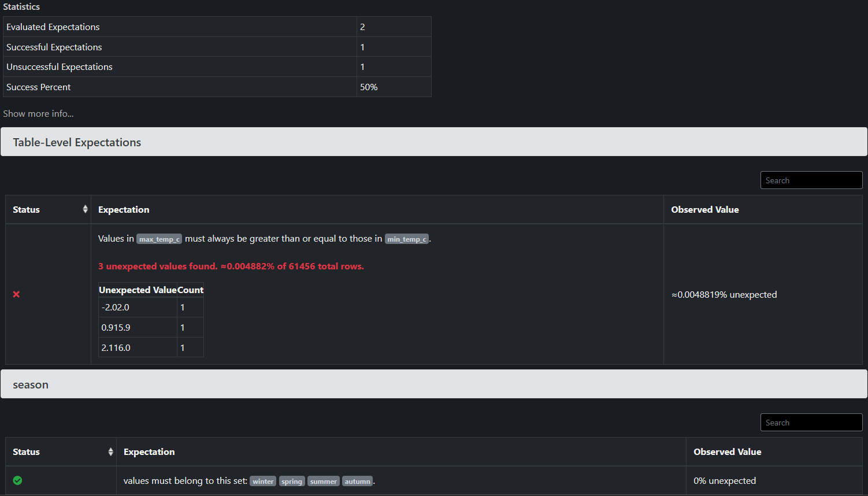Expand Show more info link

[38, 113]
